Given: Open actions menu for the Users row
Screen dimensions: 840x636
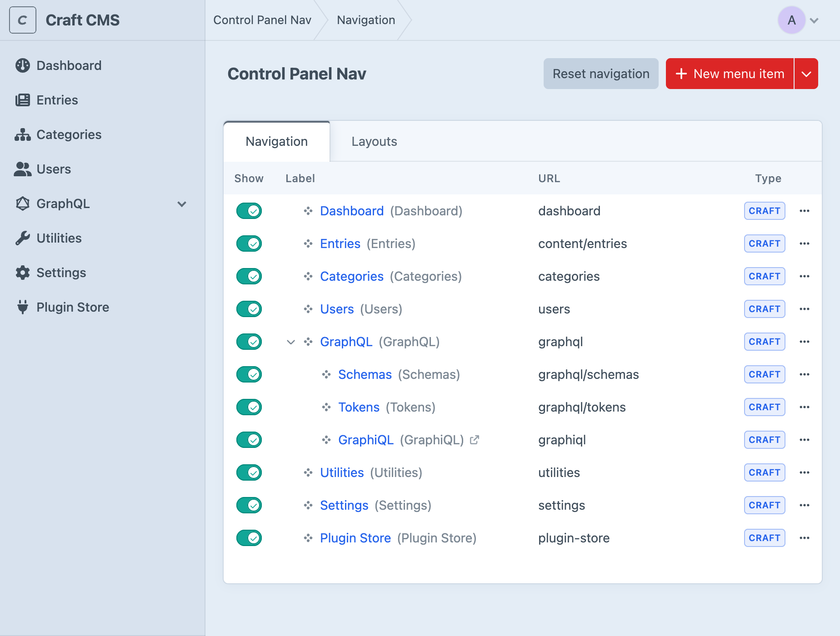Looking at the screenshot, I should [805, 309].
